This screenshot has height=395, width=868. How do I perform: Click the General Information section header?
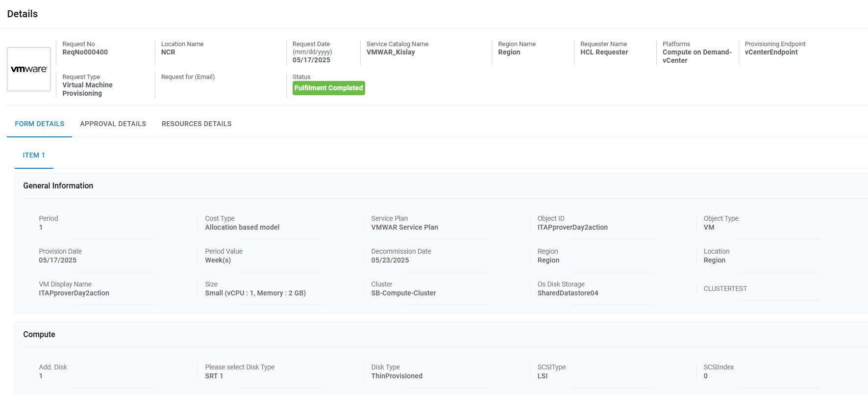point(58,185)
